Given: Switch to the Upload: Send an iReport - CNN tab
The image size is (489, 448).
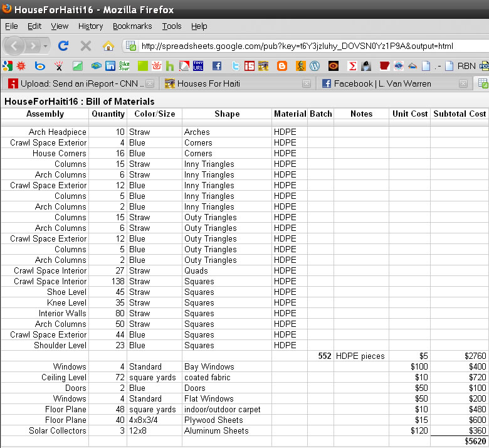Looking at the screenshot, I should (x=80, y=83).
